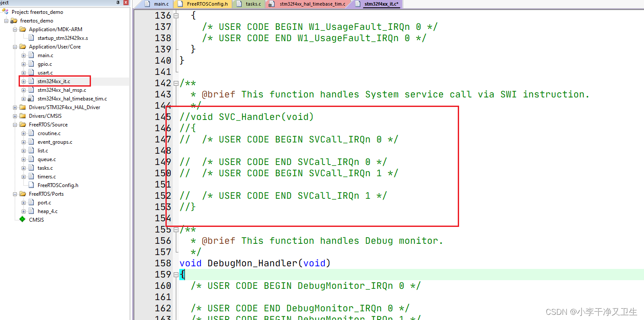Select timers.c in the project tree
Viewport: 644px width, 320px height.
click(x=46, y=176)
